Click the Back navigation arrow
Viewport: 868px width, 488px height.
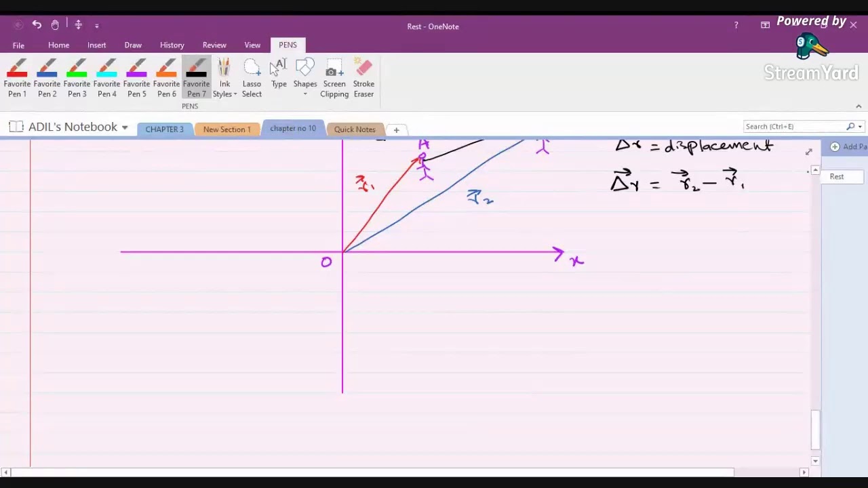coord(18,25)
